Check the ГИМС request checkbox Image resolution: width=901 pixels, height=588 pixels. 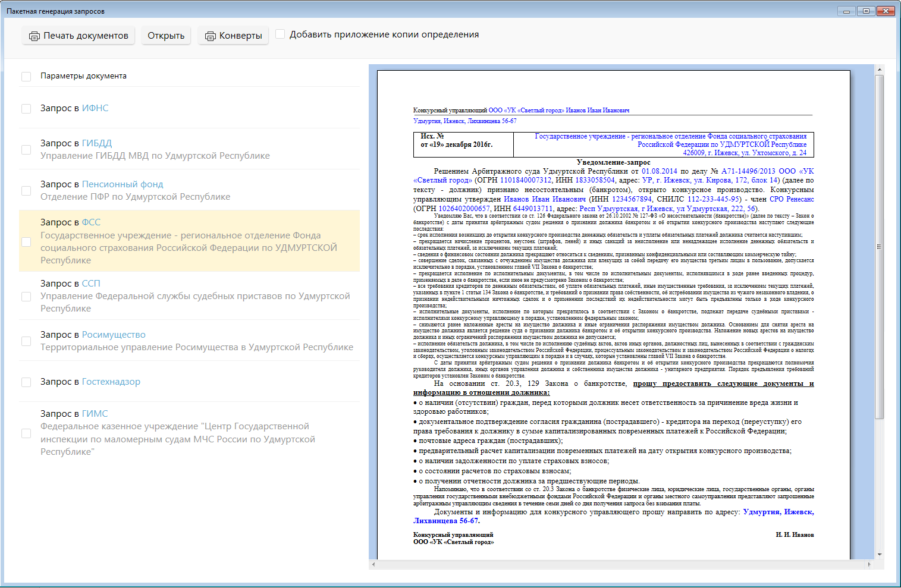tap(26, 433)
